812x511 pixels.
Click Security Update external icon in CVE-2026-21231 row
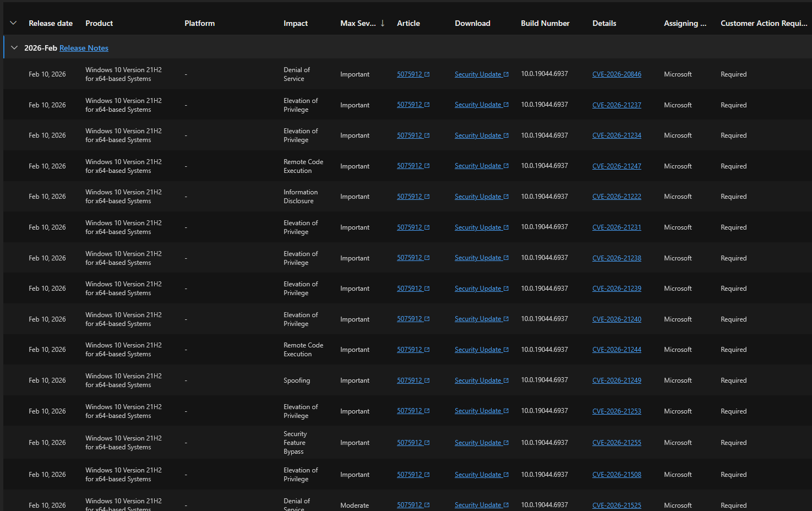pos(506,227)
